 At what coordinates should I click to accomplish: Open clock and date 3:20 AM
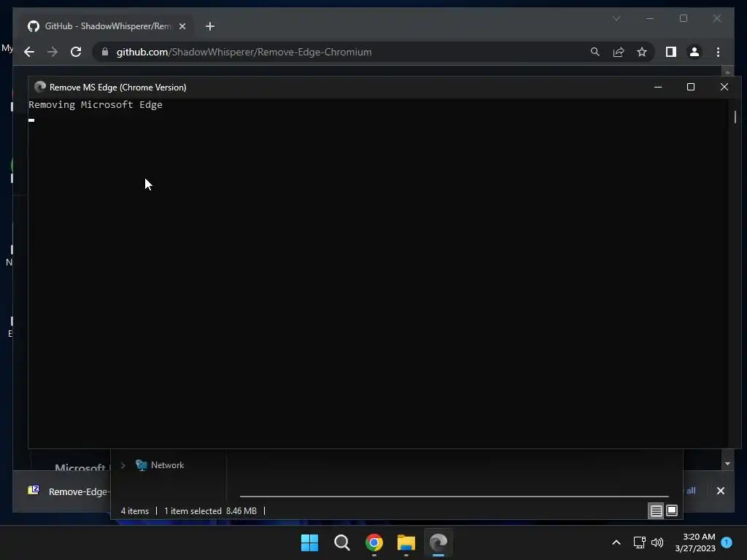695,542
